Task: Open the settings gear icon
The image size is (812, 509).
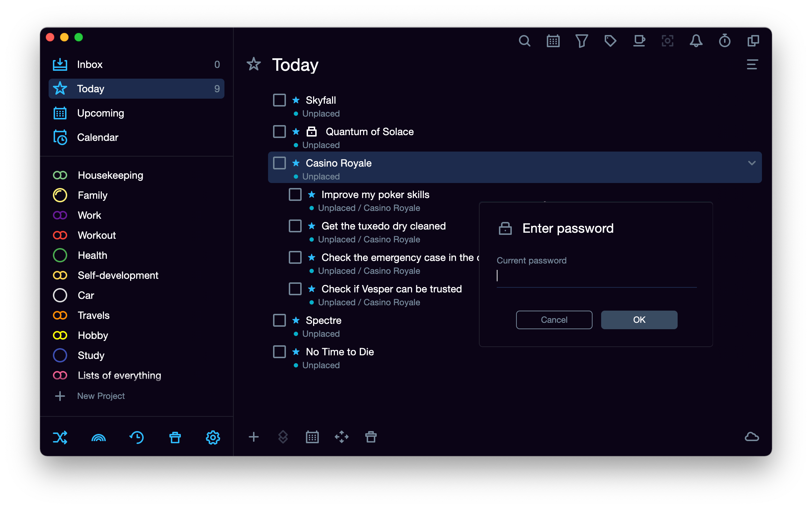Action: tap(213, 437)
